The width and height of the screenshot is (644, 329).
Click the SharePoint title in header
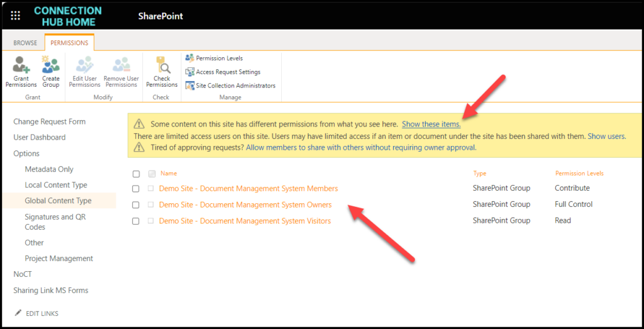(x=160, y=16)
